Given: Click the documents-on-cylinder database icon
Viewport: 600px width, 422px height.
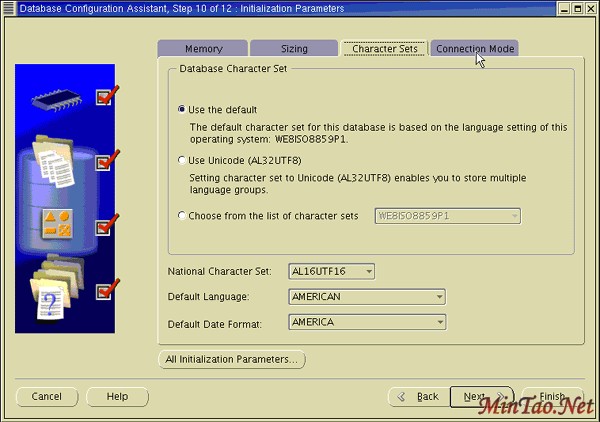Looking at the screenshot, I should pos(55,161).
